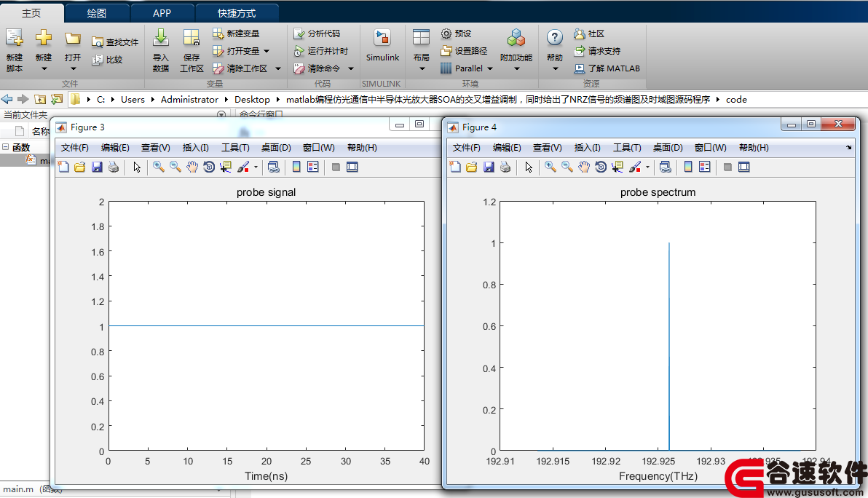
Task: Expand the 打开 dropdown arrow
Action: pyautogui.click(x=73, y=69)
